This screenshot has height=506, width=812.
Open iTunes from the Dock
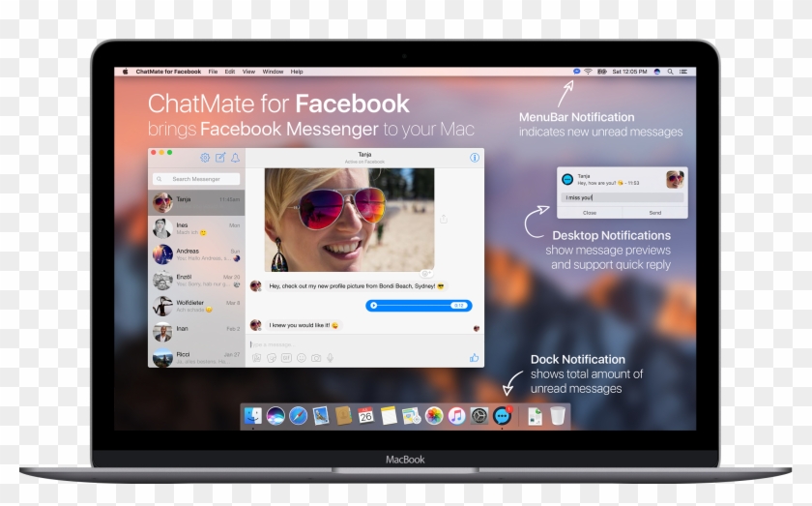click(x=456, y=415)
